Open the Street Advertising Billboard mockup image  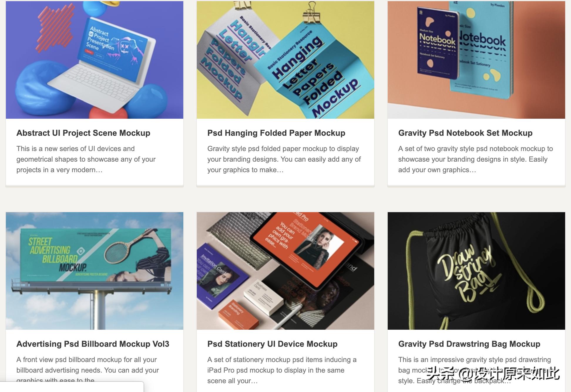[95, 271]
